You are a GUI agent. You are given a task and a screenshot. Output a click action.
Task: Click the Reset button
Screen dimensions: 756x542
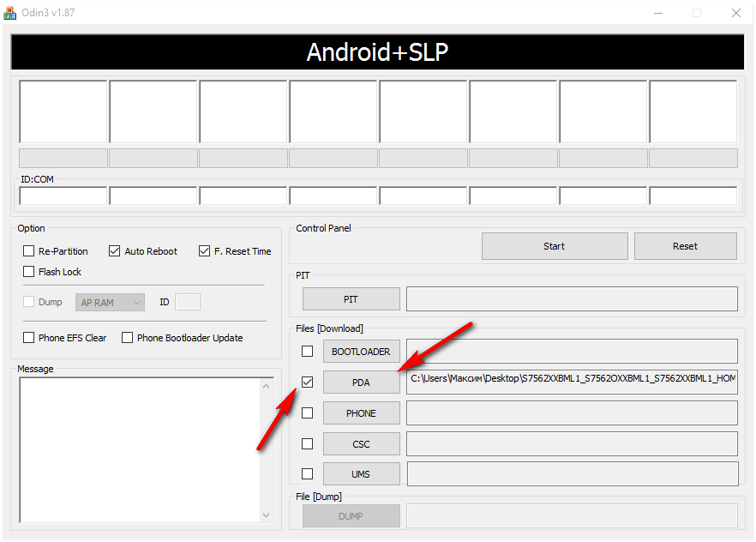pos(685,246)
